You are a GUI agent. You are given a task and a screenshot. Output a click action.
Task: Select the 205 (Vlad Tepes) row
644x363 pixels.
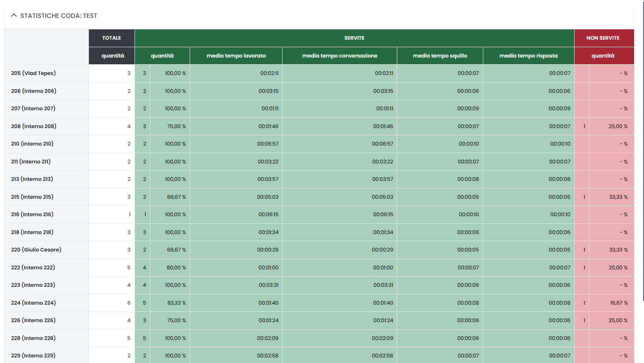pos(33,73)
